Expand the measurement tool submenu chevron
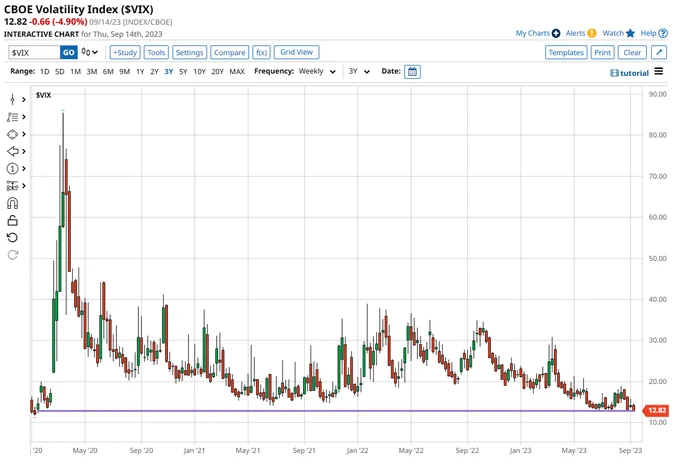This screenshot has height=469, width=680. point(23,186)
